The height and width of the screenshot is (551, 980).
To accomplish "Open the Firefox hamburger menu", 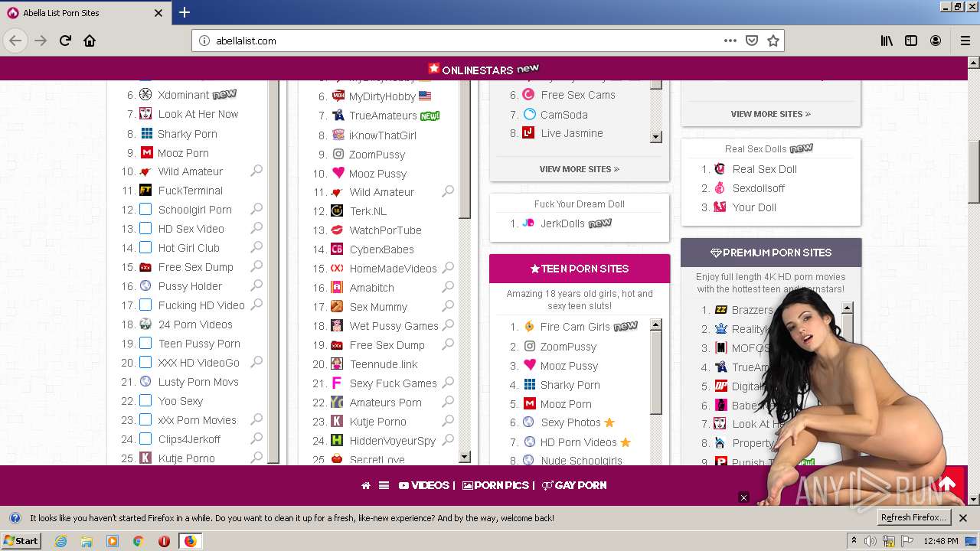I will point(965,41).
